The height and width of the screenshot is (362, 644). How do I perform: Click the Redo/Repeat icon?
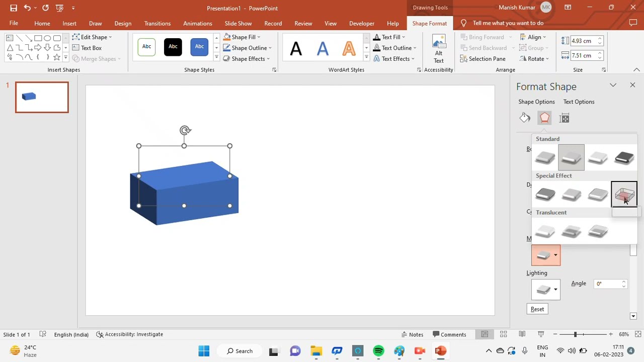(x=46, y=8)
